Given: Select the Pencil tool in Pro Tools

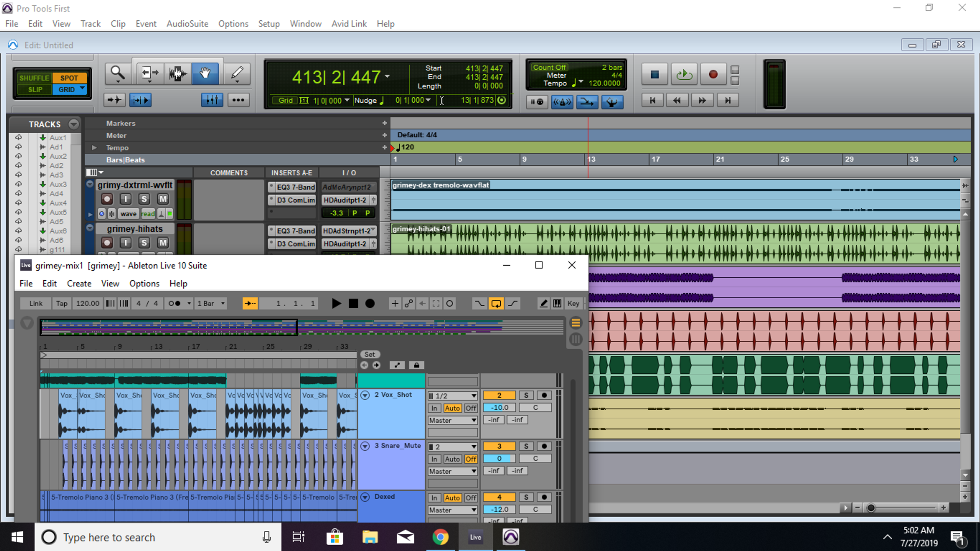Looking at the screenshot, I should click(237, 73).
